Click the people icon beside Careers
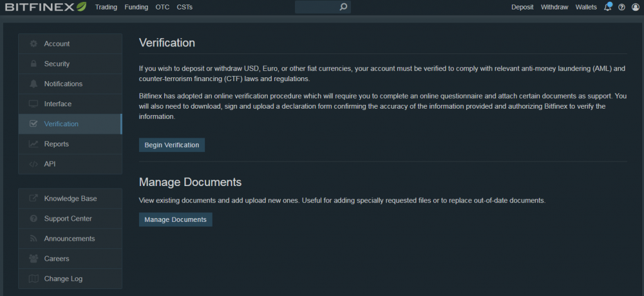 coord(34,259)
